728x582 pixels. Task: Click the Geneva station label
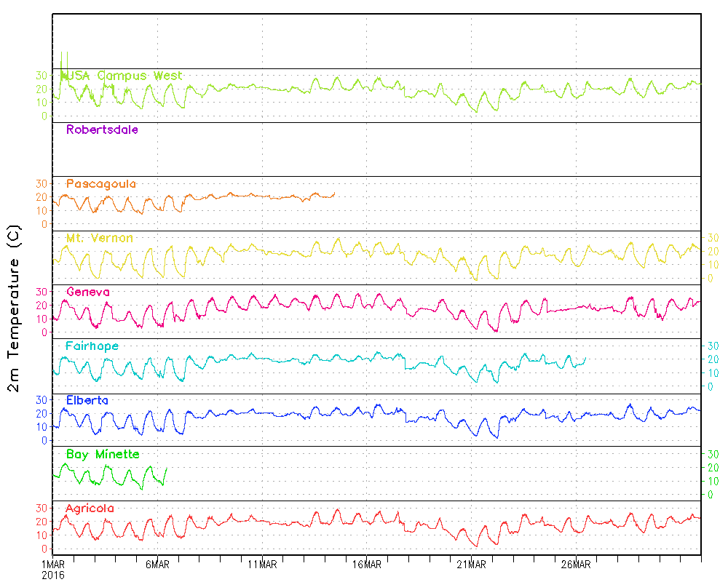(88, 292)
